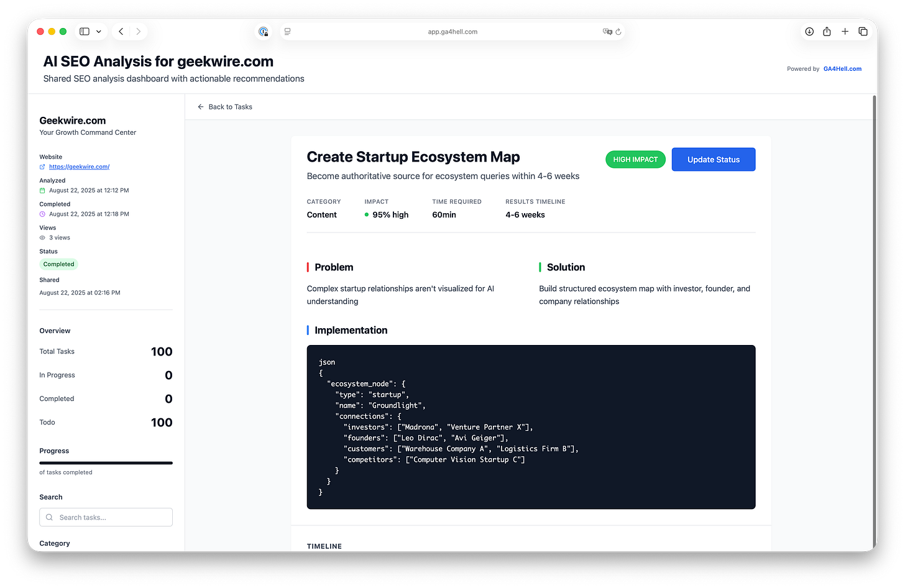Screen dimensions: 905x588
Task: Click the Update Status button
Action: pyautogui.click(x=714, y=159)
